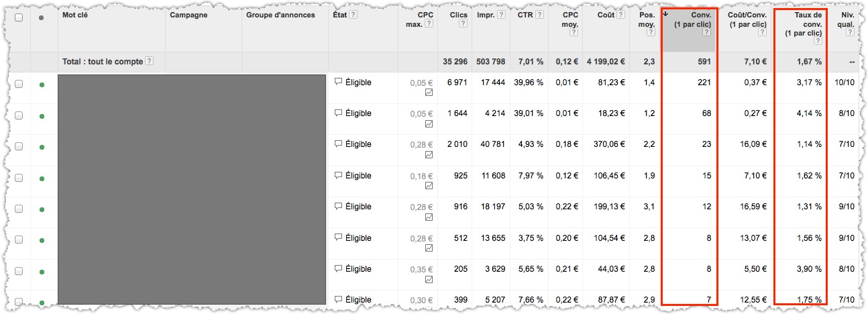Image resolution: width=868 pixels, height=314 pixels.
Task: Select the 16,59 € cost per conversion cell
Action: (x=753, y=207)
